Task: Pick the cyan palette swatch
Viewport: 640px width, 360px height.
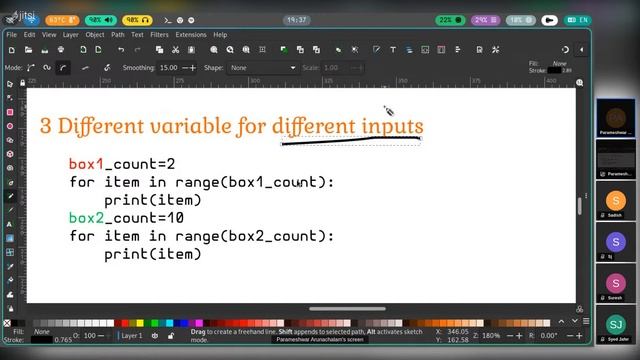Action: coord(169,323)
